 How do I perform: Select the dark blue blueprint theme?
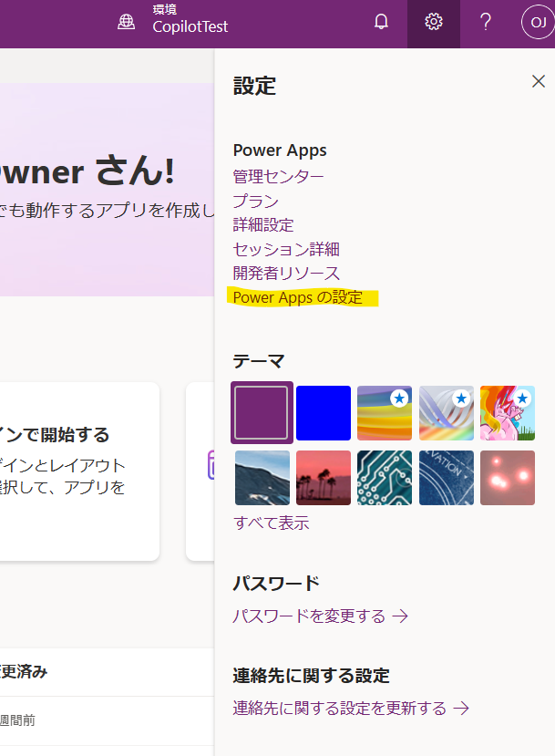(447, 478)
